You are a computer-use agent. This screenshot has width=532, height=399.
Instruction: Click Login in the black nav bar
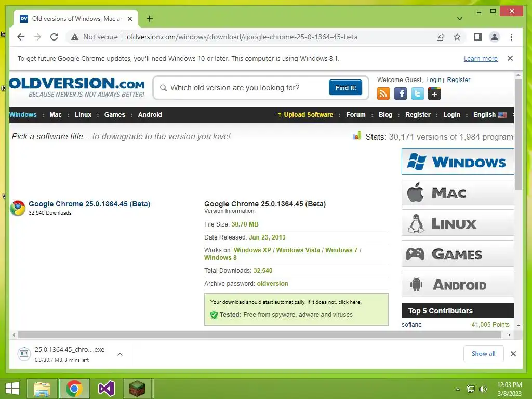tap(451, 115)
